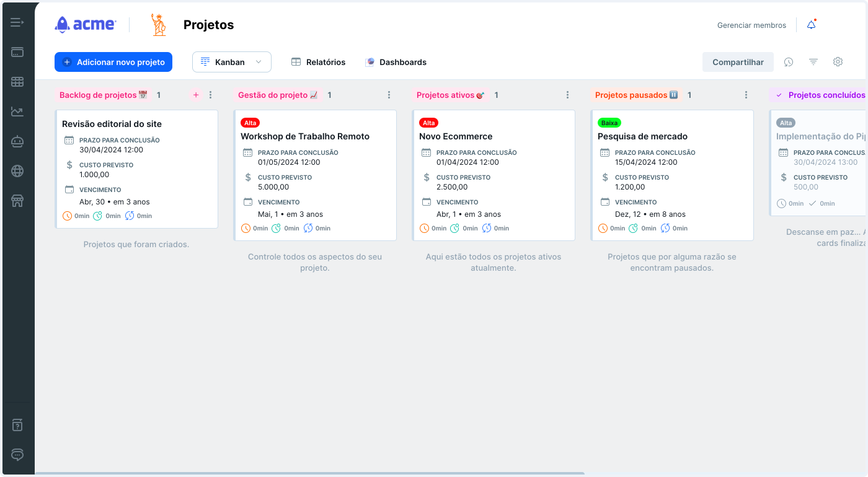Open the Kanban view dropdown
868x477 pixels.
point(231,62)
